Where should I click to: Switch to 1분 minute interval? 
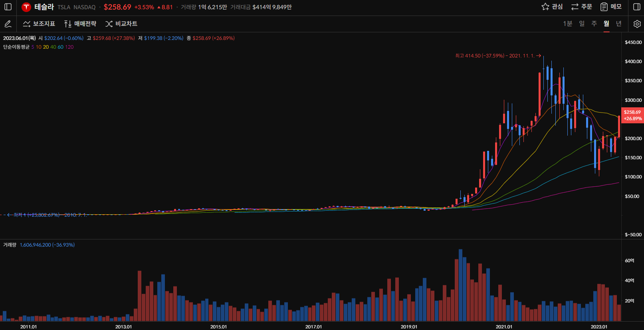567,24
